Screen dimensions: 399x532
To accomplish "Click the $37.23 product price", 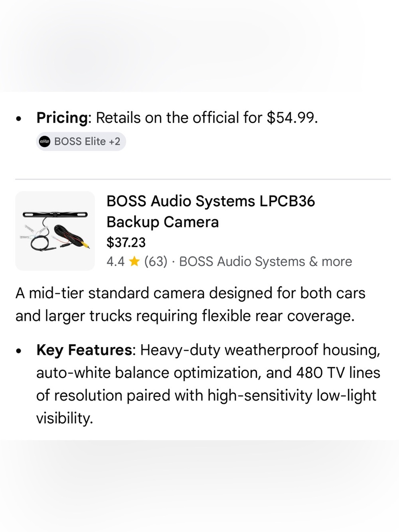I will (126, 242).
